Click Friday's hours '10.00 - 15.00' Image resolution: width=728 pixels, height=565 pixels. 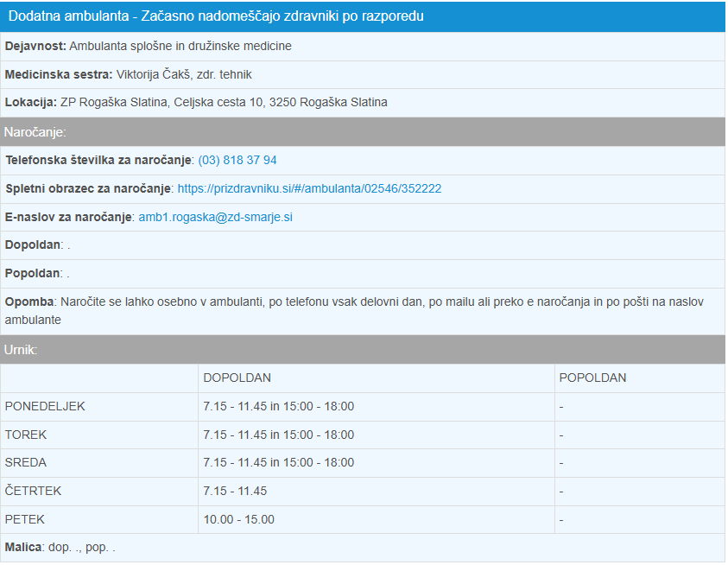coord(238,519)
